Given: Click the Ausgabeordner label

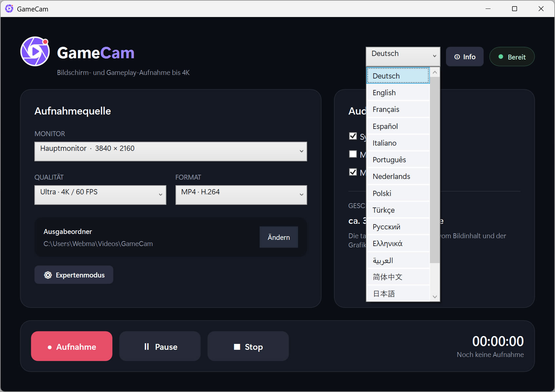Looking at the screenshot, I should pos(68,232).
